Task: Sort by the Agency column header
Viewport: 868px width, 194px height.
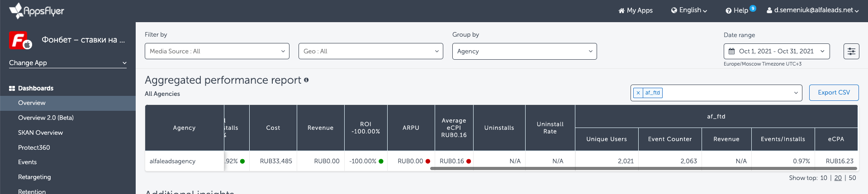Action: tap(185, 128)
